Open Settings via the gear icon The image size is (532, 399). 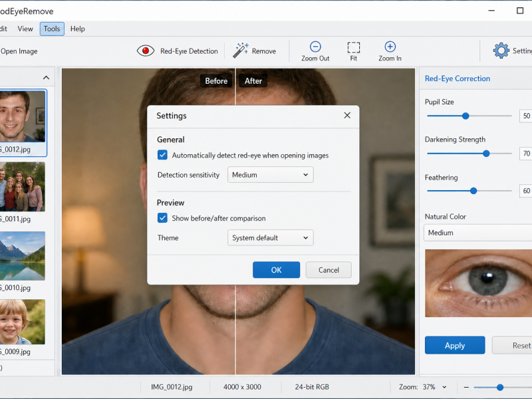[x=501, y=51]
